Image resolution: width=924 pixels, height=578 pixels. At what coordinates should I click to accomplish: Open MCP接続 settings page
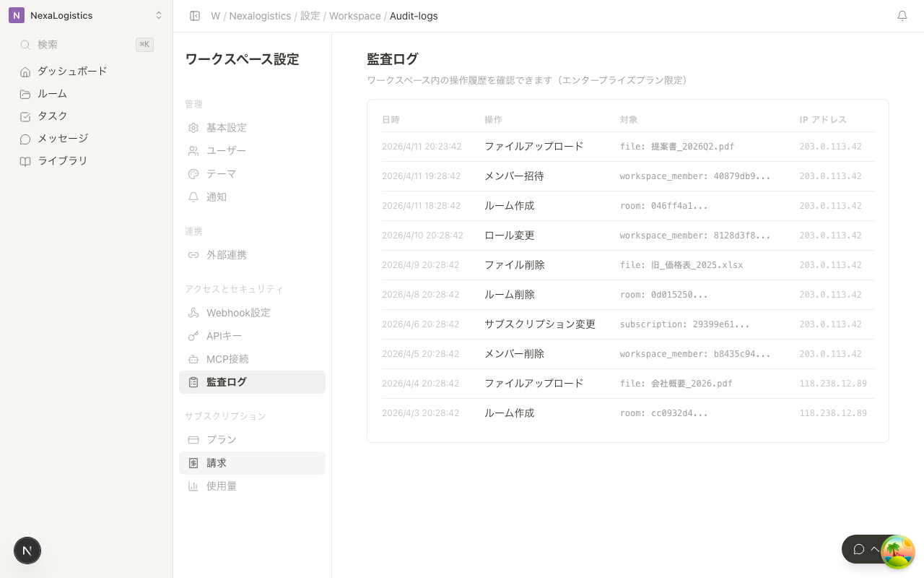[x=252, y=359]
